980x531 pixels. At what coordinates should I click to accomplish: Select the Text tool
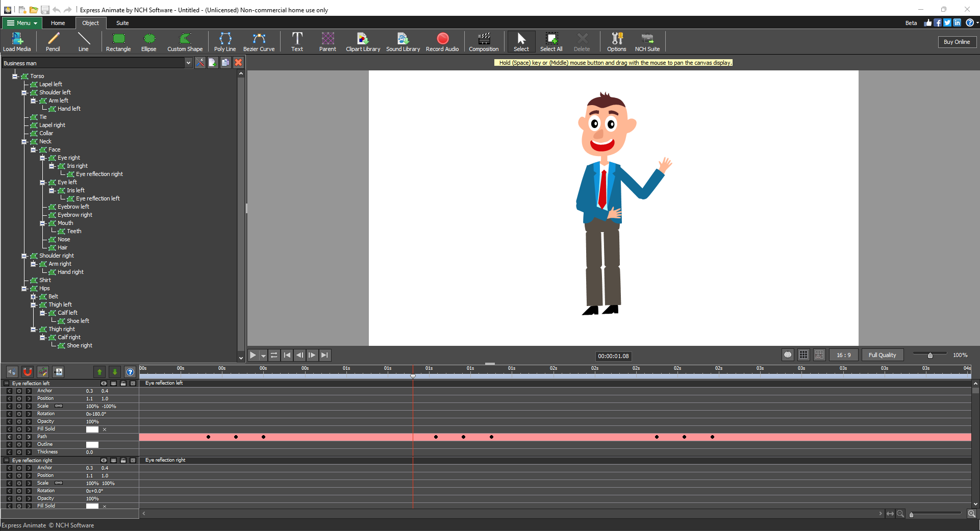[x=297, y=41]
